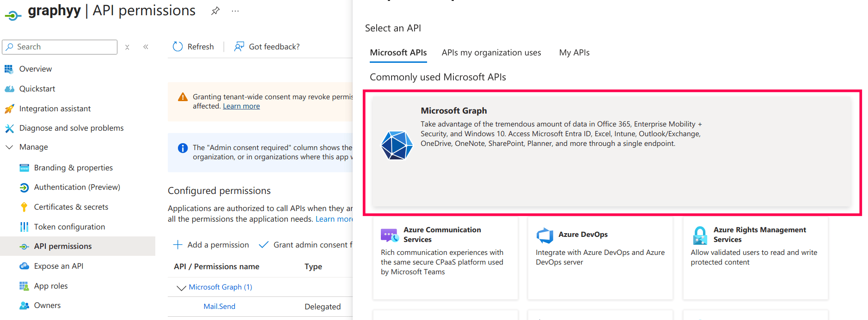Screen dimensions: 868x320
Task: Pin the graphyy API permissions page
Action: click(x=215, y=11)
